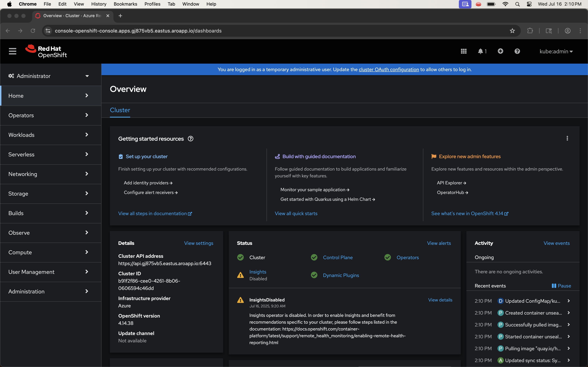Reload the page with the refresh icon
Image resolution: width=588 pixels, height=367 pixels.
coord(33,31)
